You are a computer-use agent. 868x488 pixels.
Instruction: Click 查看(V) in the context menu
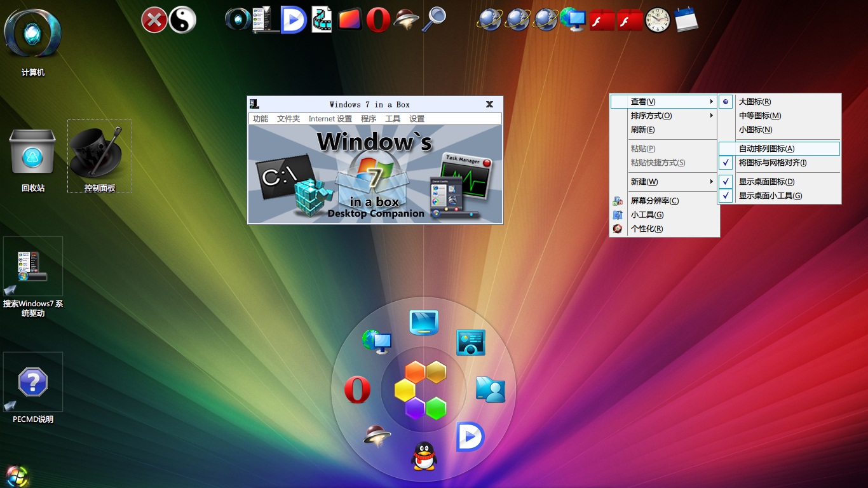click(664, 102)
